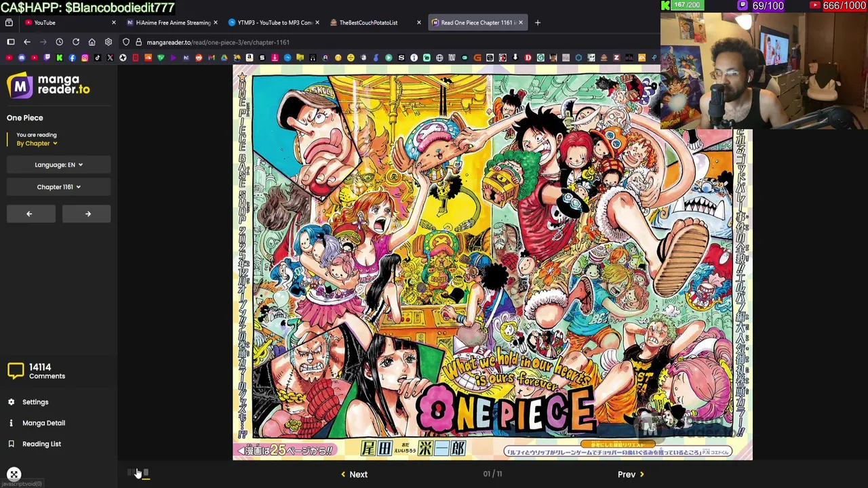Open the Language: EN dropdown
Image resolution: width=868 pixels, height=488 pixels.
[x=58, y=165]
